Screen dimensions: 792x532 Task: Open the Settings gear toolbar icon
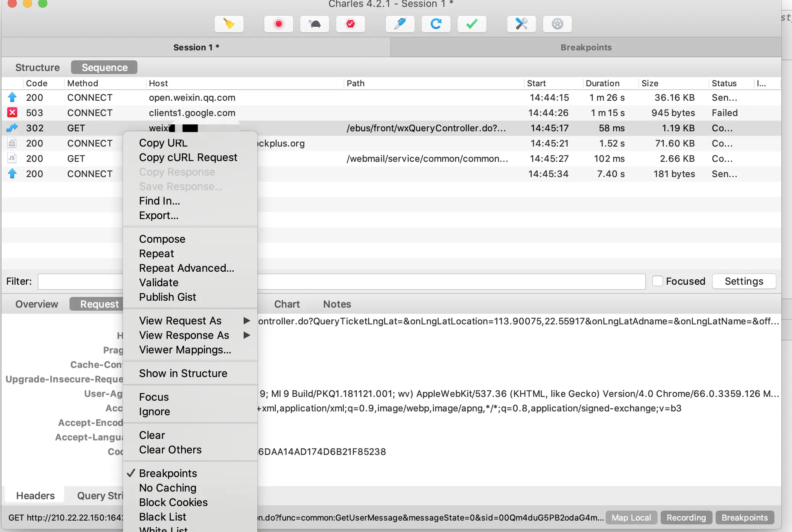pyautogui.click(x=557, y=24)
